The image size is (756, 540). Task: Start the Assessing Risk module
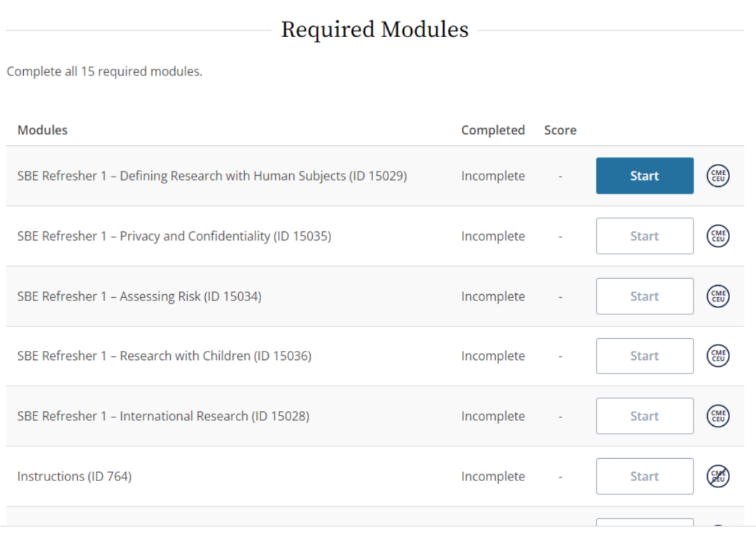[645, 296]
